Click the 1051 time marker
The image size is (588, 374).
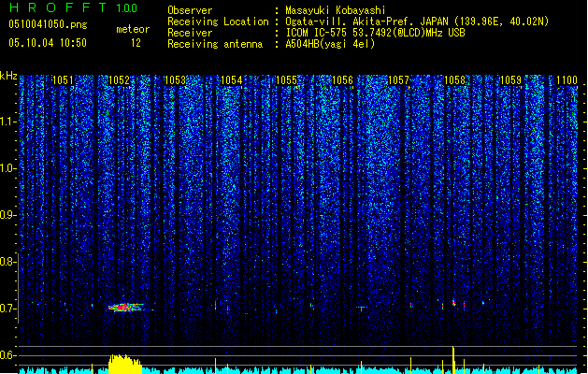[x=63, y=80]
